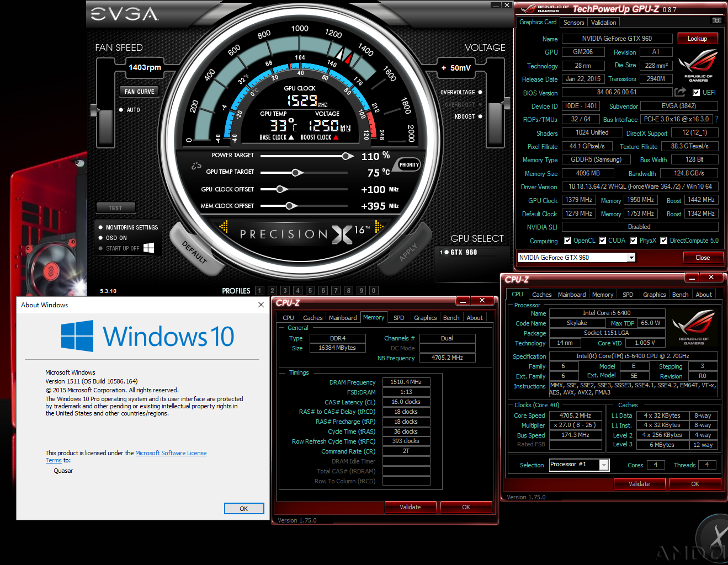Toggle fan AUTO mode radio
Screen dimensions: 728x565
[x=121, y=110]
